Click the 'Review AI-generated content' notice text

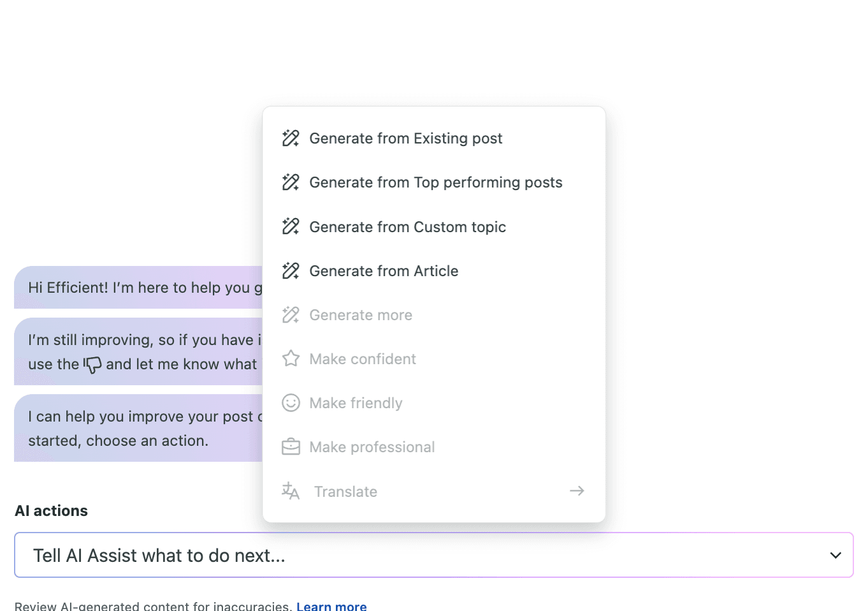pyautogui.click(x=154, y=606)
